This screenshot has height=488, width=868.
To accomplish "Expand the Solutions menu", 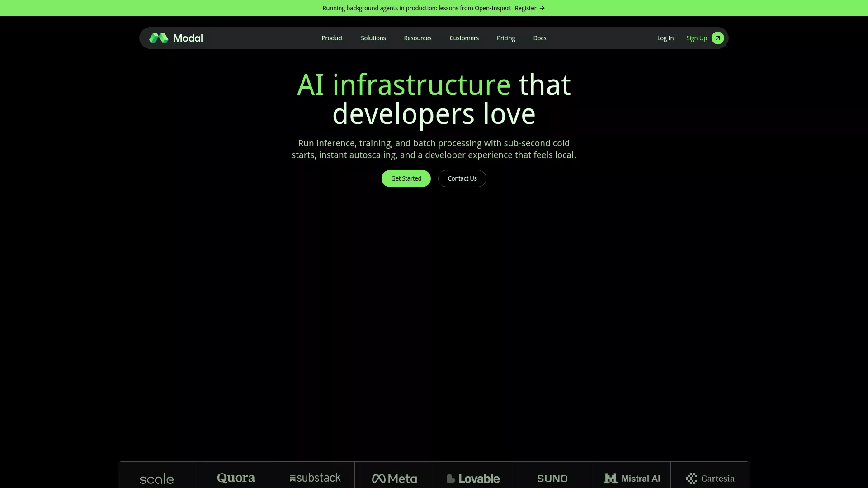I will coord(373,38).
